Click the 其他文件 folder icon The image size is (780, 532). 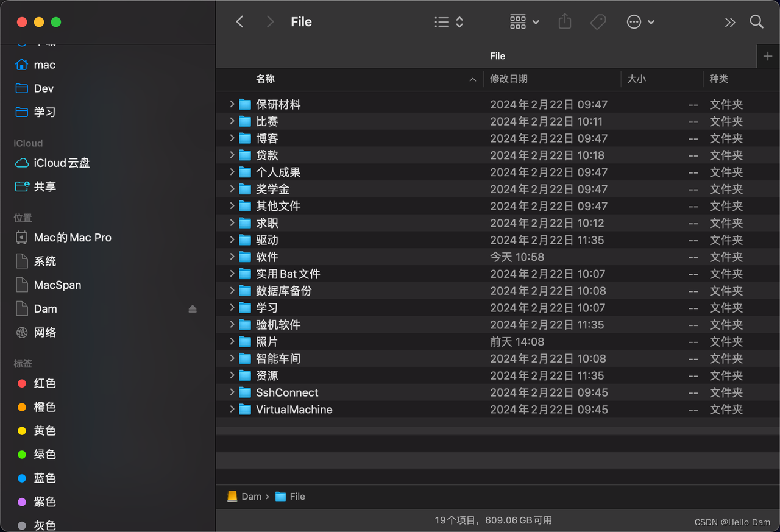click(x=245, y=206)
